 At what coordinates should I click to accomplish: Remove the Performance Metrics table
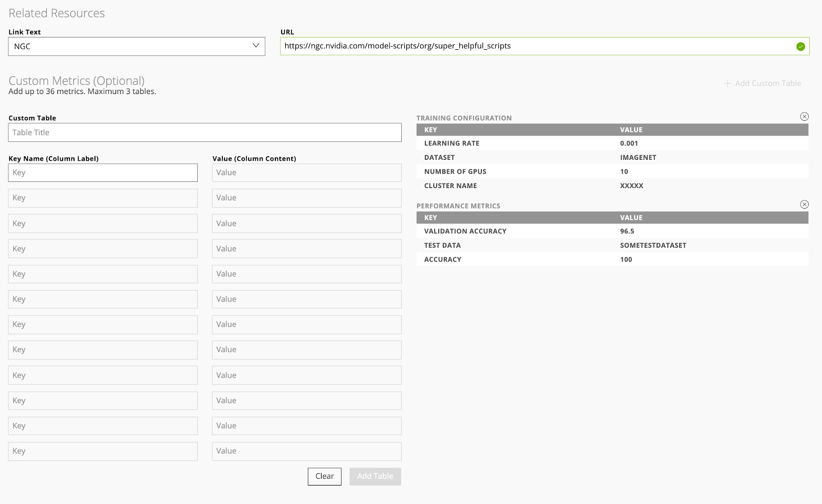(804, 204)
